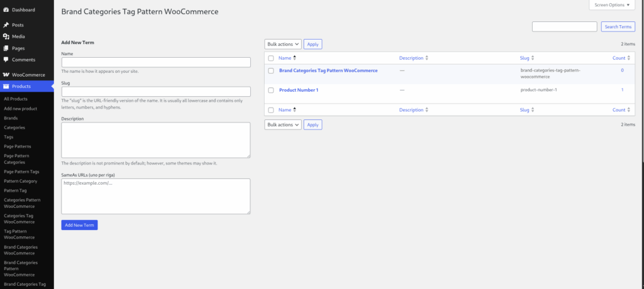The width and height of the screenshot is (644, 289).
Task: Check the select-all box in table footer
Action: (270, 110)
